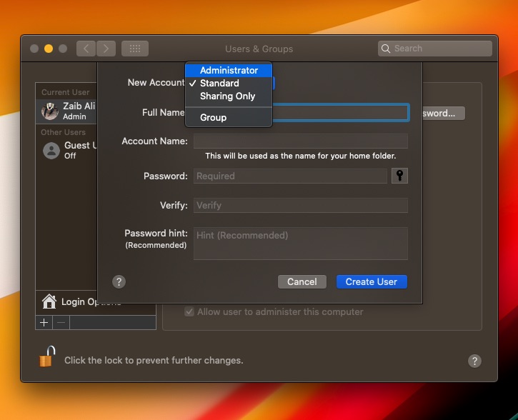This screenshot has height=420, width=518.
Task: Click the Verify password field
Action: click(301, 206)
